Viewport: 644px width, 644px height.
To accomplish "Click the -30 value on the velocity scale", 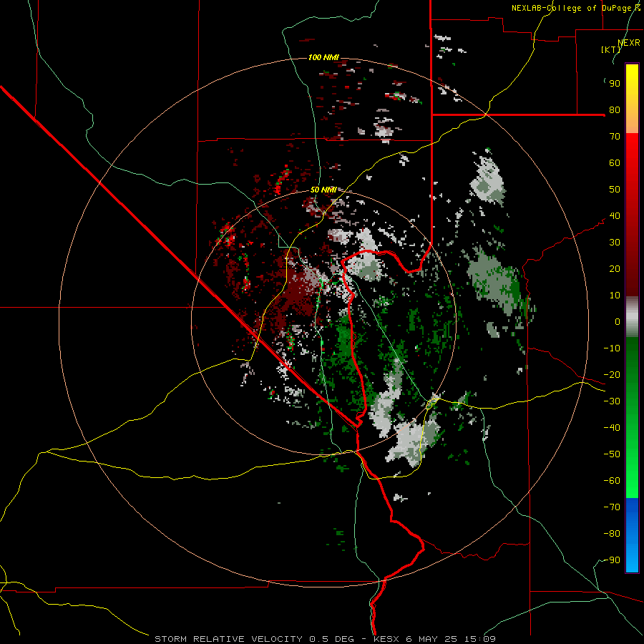I will [612, 401].
